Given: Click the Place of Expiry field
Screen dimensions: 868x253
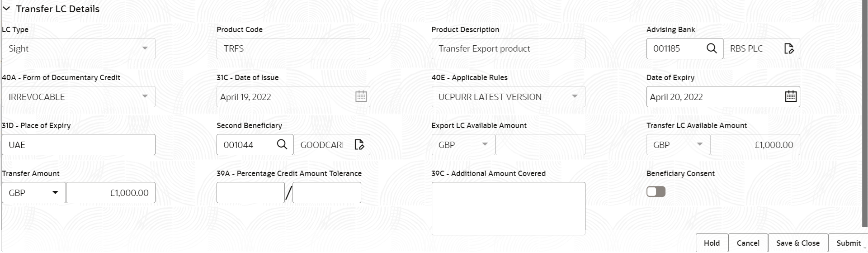Looking at the screenshot, I should [x=79, y=145].
